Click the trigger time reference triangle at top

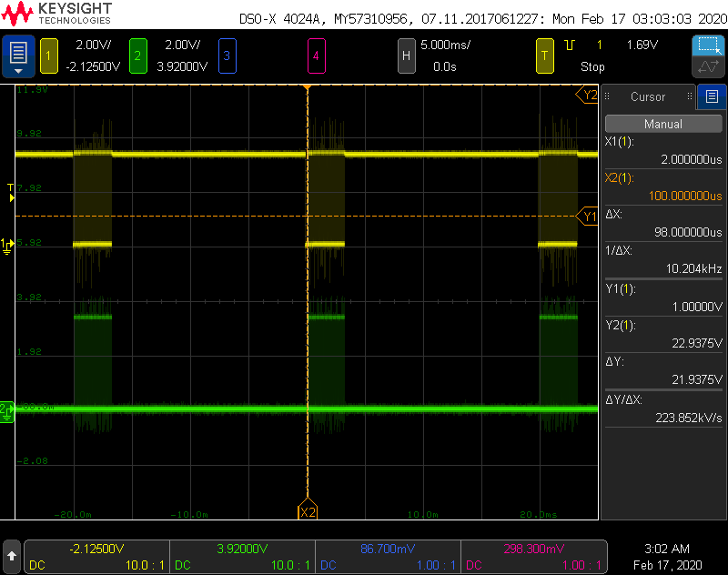307,87
